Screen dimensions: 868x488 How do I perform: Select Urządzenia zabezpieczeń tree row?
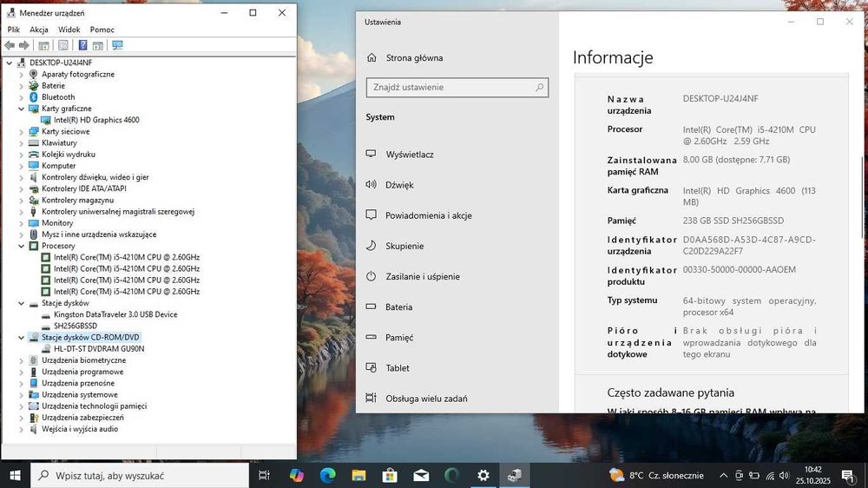coord(82,418)
